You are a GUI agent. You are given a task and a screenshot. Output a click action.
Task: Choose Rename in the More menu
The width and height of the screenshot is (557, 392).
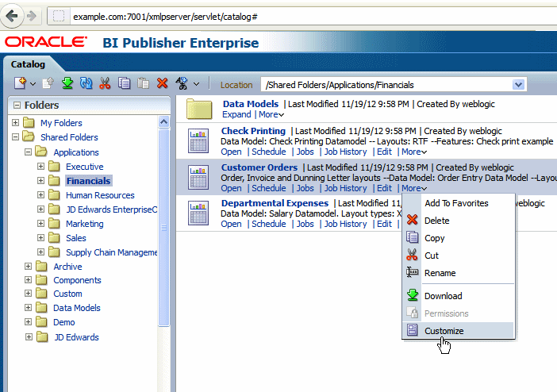click(x=459, y=273)
